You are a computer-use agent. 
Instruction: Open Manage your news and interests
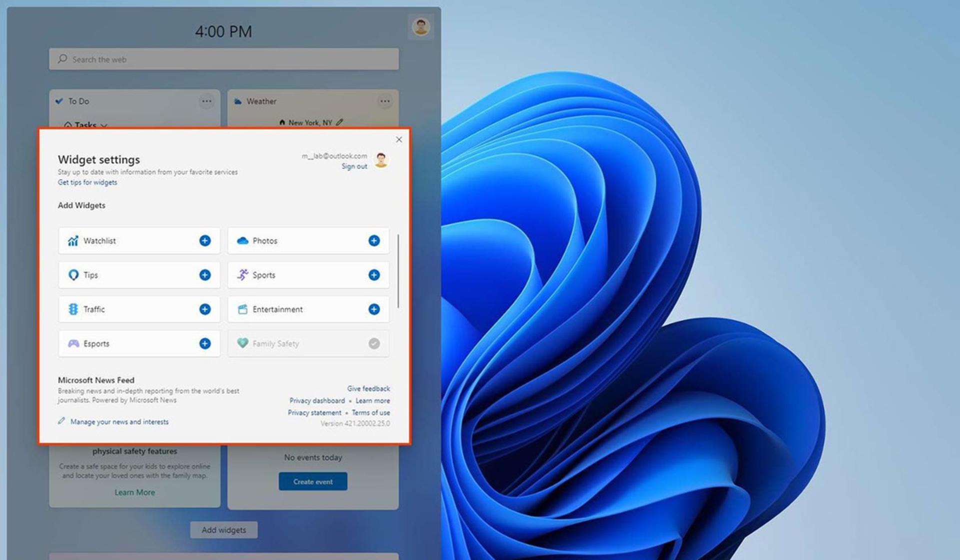coord(119,422)
